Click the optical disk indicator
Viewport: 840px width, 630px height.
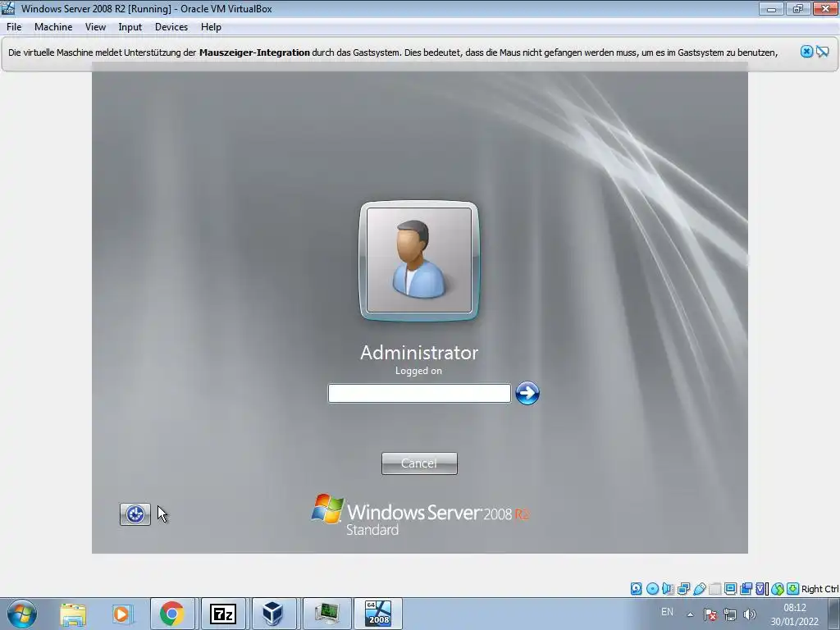coord(652,589)
